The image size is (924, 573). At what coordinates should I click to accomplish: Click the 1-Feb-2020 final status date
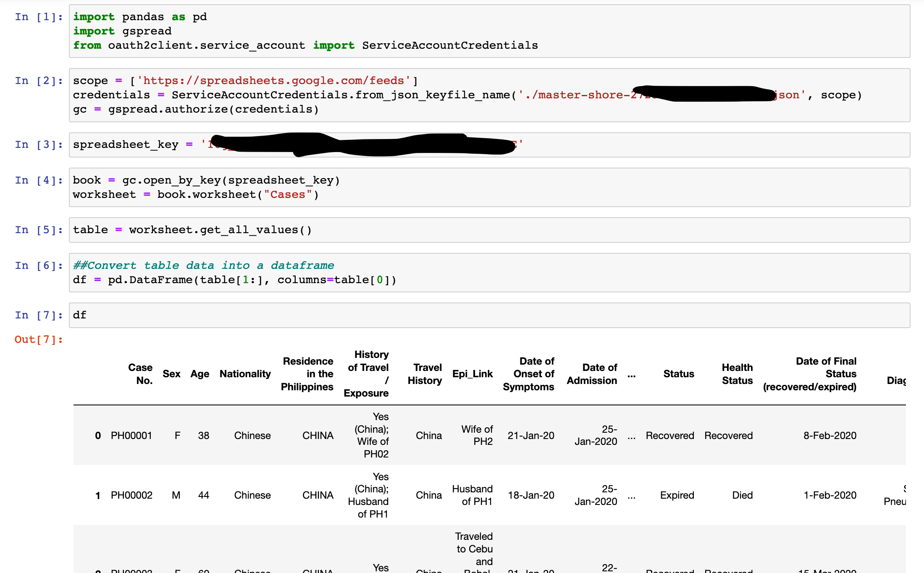pos(830,495)
